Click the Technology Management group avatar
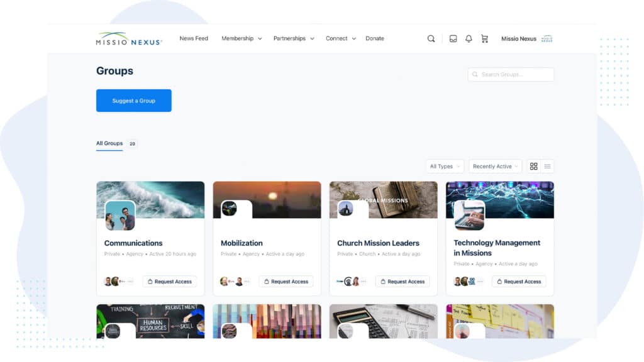Screen dimensions: 644x362 coord(469,216)
